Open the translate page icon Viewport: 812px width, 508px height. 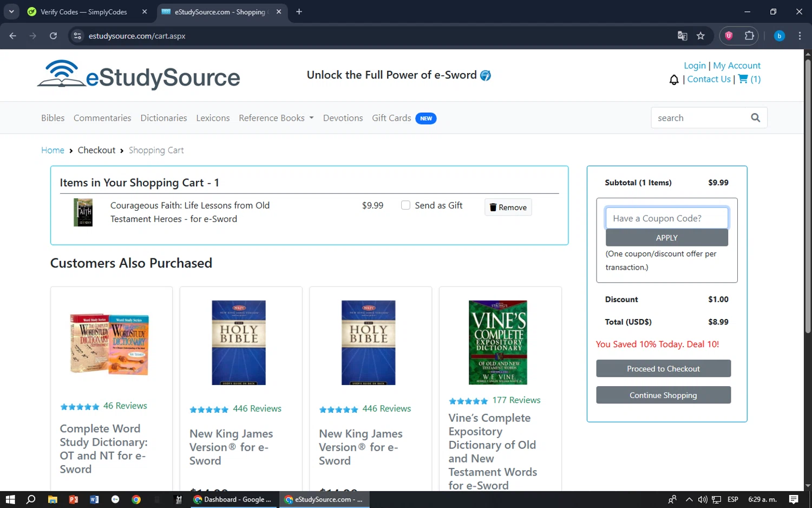(x=682, y=36)
